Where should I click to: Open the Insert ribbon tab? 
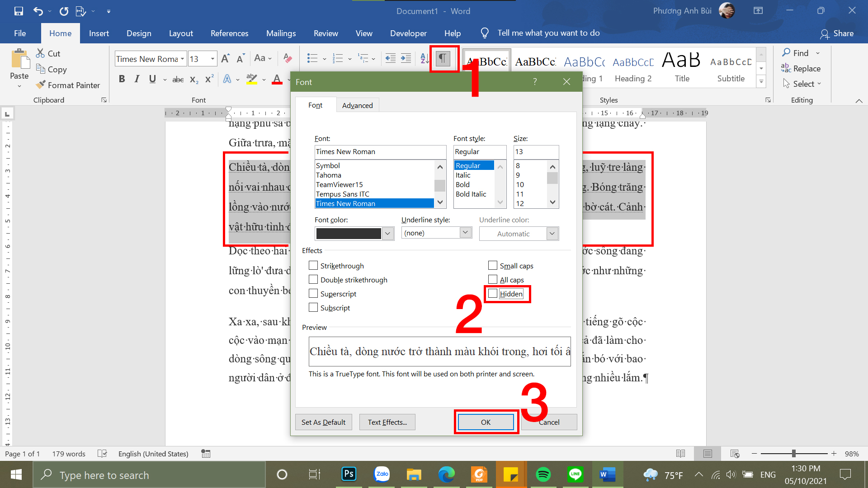pos(99,33)
